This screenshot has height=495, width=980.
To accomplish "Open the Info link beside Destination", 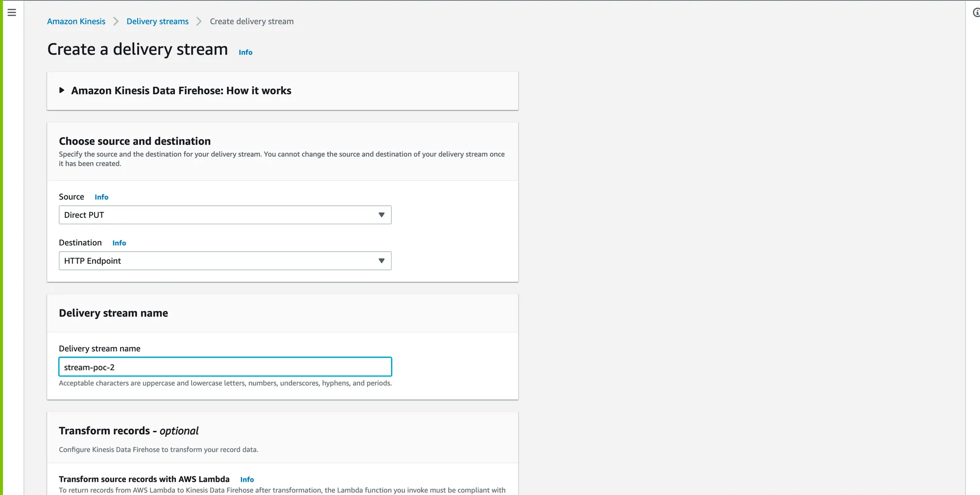I will [119, 243].
